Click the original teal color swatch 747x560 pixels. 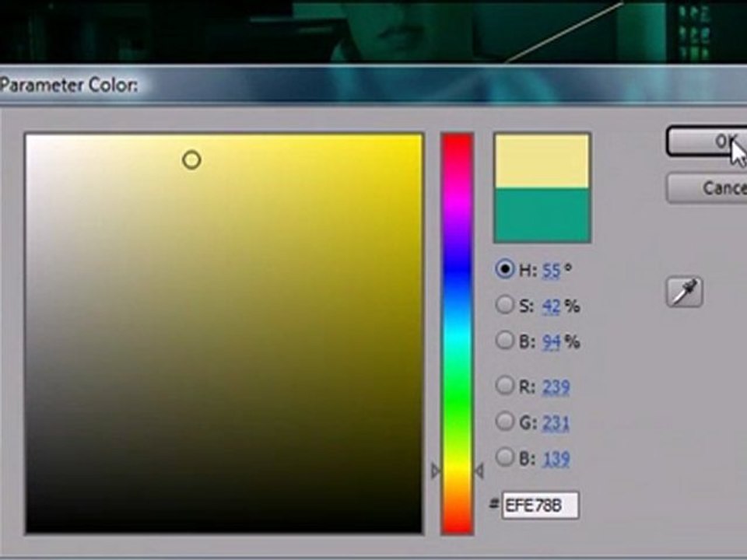[542, 215]
